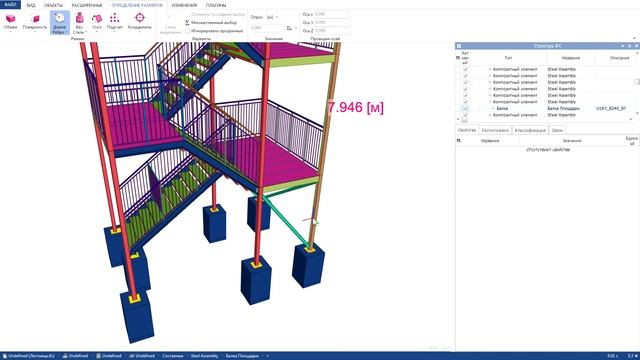Select the Координаты coordinates tool
Image resolution: width=640 pixels, height=360 pixels.
click(x=140, y=22)
